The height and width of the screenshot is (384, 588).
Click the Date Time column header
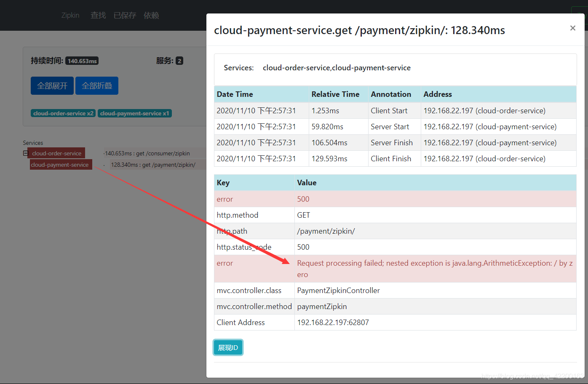(262, 94)
